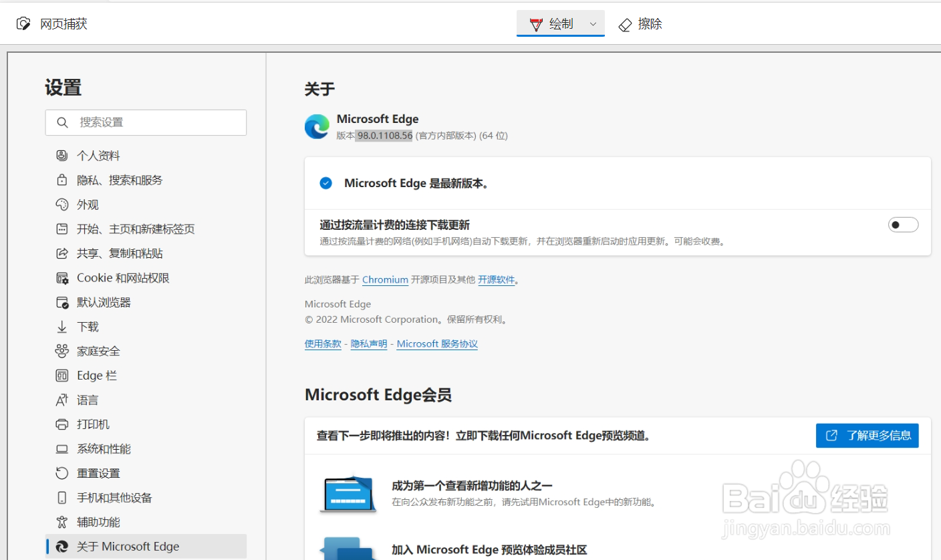The width and height of the screenshot is (941, 560).
Task: Click the System and performance laptop icon
Action: pyautogui.click(x=62, y=449)
